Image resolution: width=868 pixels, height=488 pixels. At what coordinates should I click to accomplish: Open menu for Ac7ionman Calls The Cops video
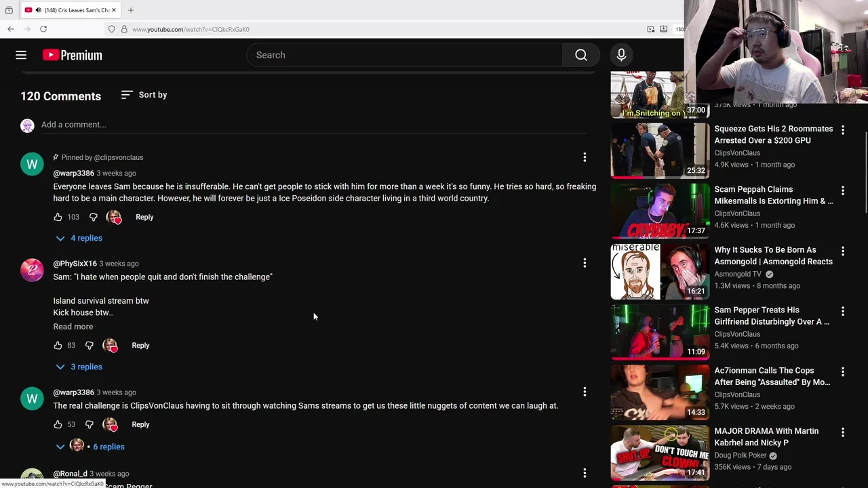(843, 371)
